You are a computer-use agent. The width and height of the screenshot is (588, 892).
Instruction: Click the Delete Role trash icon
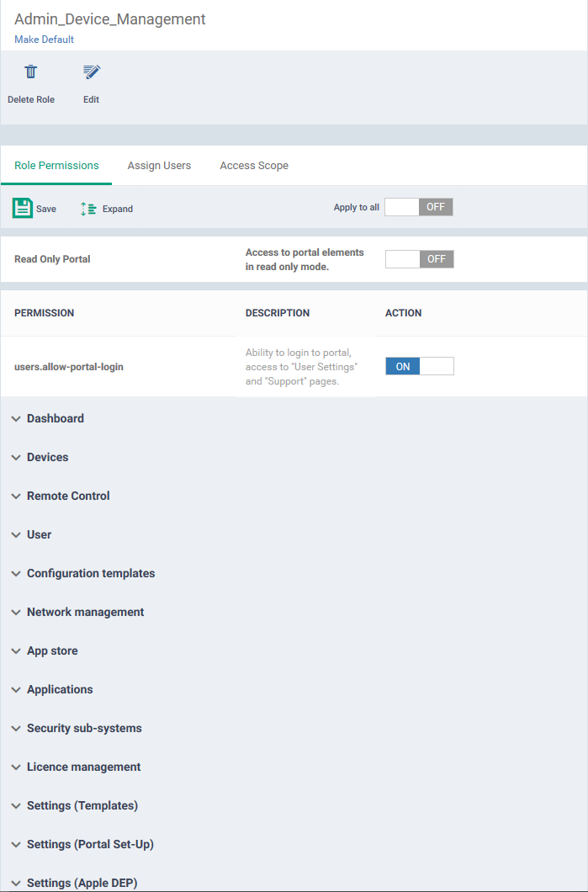coord(31,72)
